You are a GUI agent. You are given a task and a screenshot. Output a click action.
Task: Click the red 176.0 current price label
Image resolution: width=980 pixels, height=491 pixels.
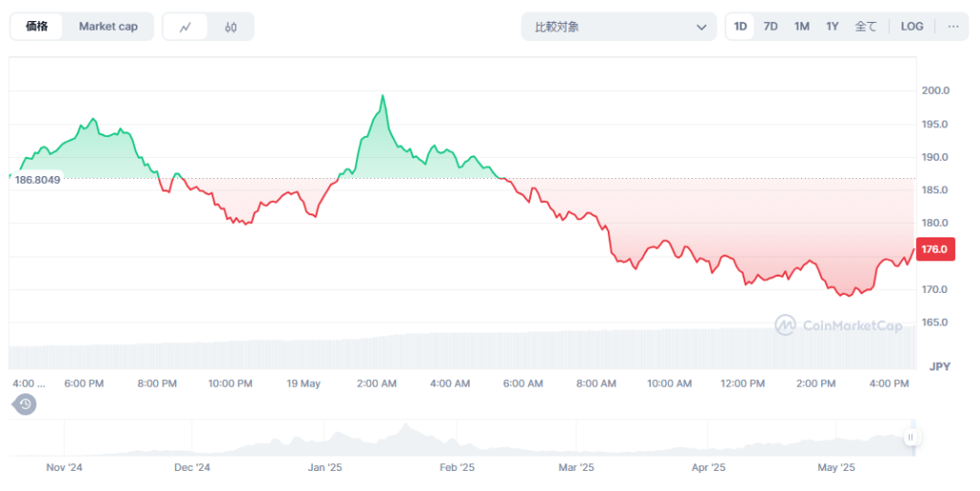(x=935, y=250)
